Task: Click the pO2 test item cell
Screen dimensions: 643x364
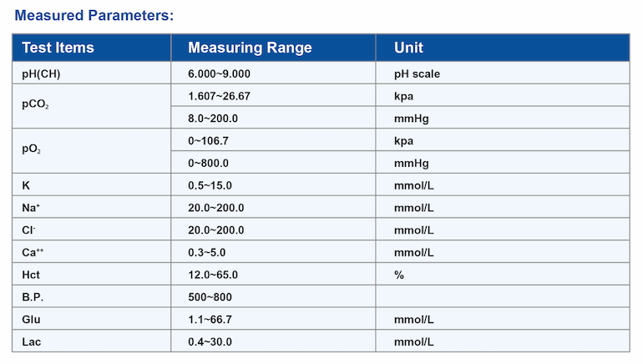Action: tap(33, 152)
